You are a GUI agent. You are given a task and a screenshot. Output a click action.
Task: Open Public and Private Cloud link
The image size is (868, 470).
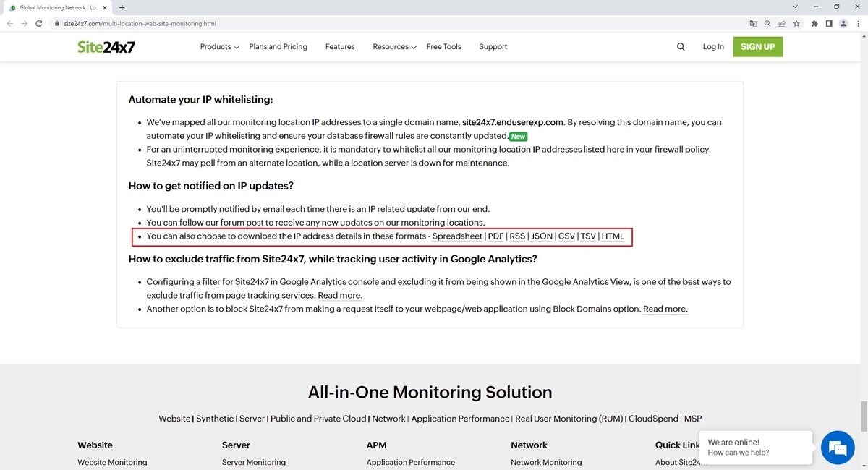[x=318, y=419]
